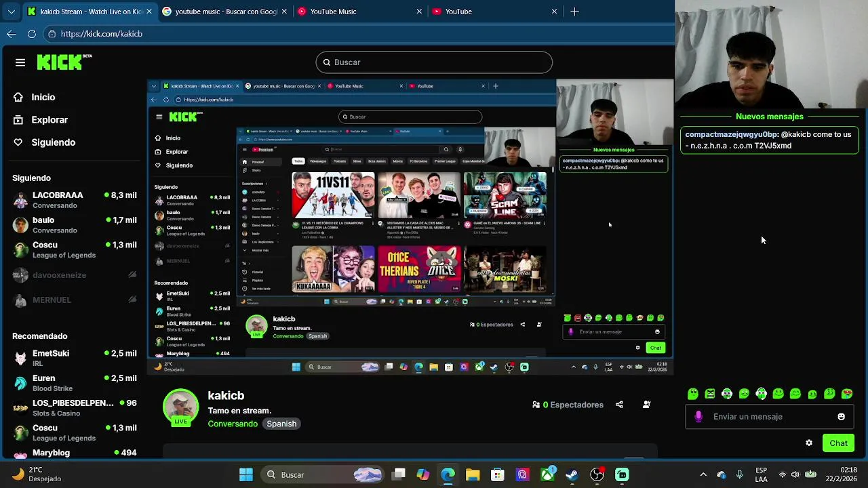Expand the system tray hidden icons chevron
Image resolution: width=868 pixels, height=488 pixels.
tap(703, 474)
